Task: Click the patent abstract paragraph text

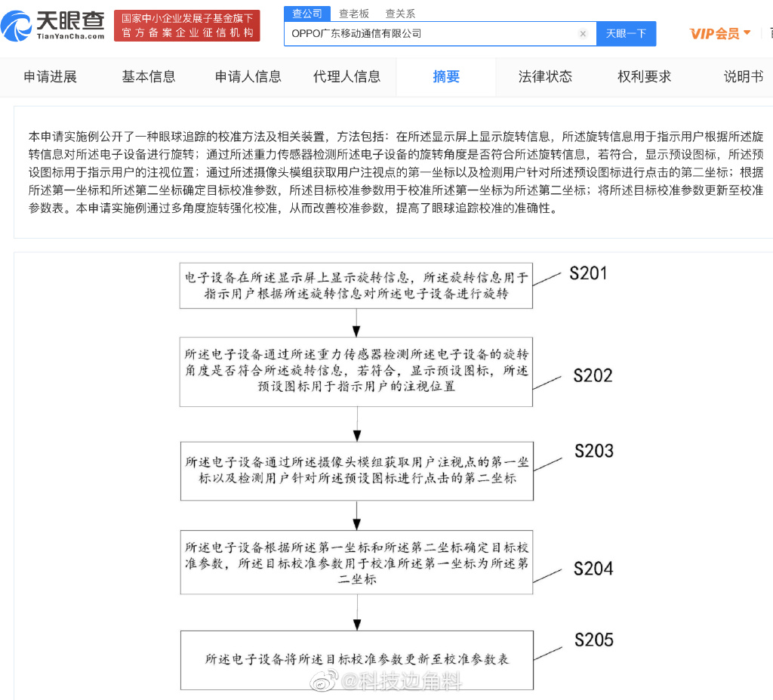Action: (396, 172)
